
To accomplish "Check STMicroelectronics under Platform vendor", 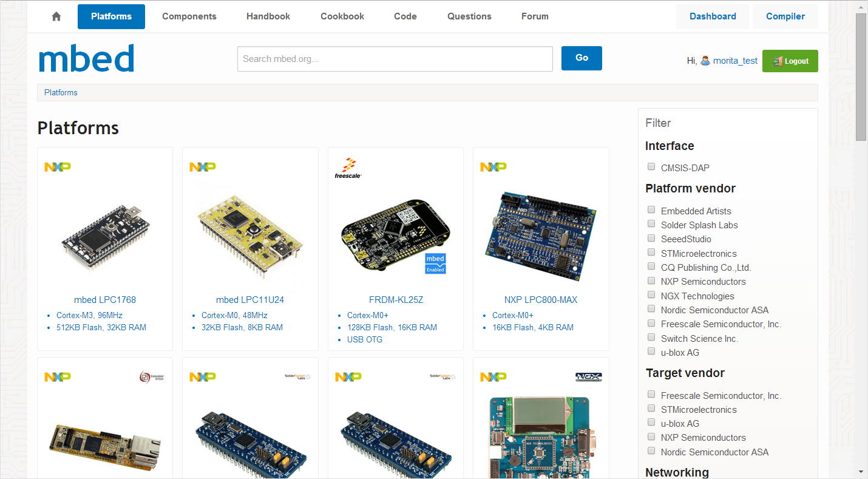I will [651, 252].
